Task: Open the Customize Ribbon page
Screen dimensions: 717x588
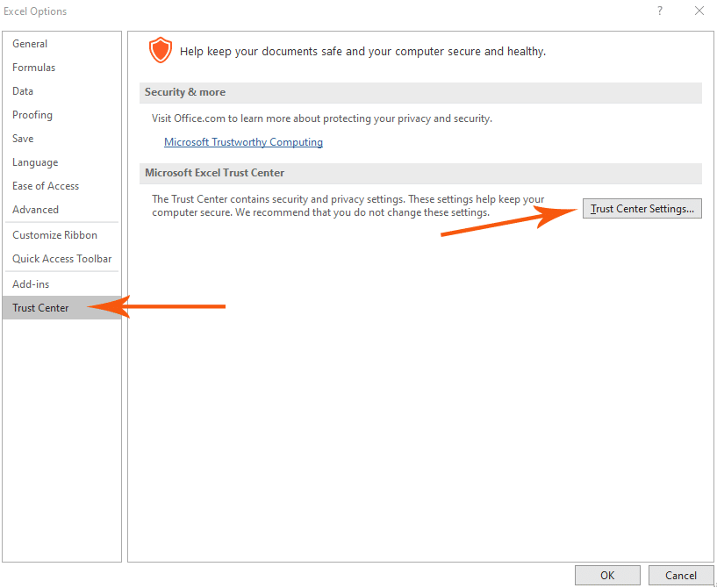Action: point(52,234)
